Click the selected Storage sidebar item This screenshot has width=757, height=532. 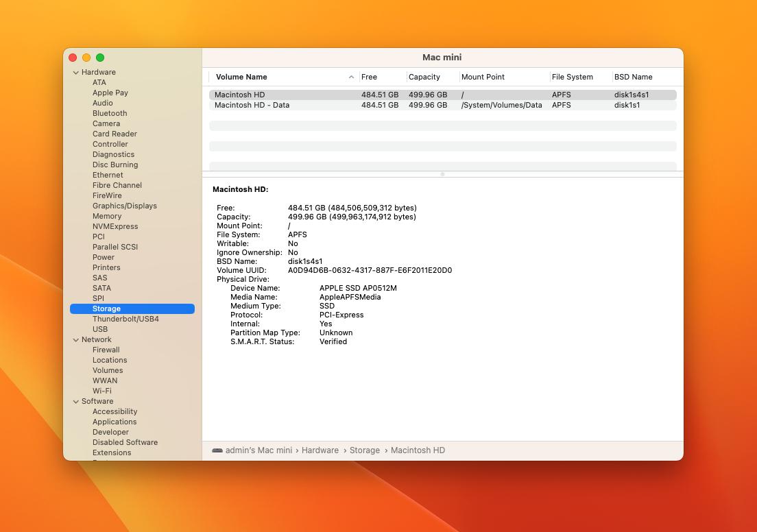coord(132,309)
